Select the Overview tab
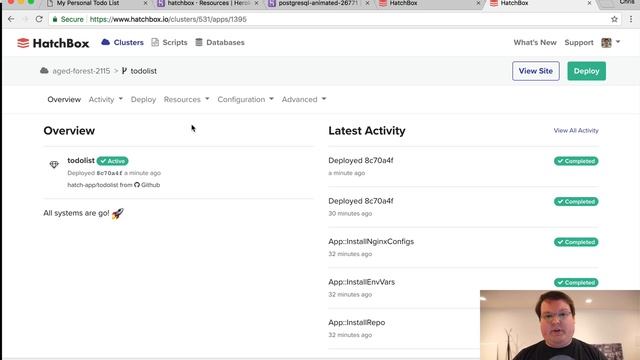 (64, 100)
